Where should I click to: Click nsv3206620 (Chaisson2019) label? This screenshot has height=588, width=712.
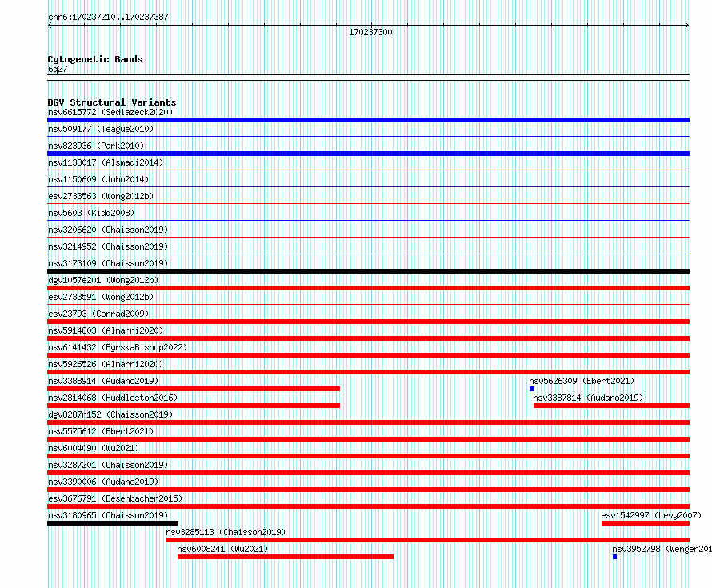(x=108, y=230)
